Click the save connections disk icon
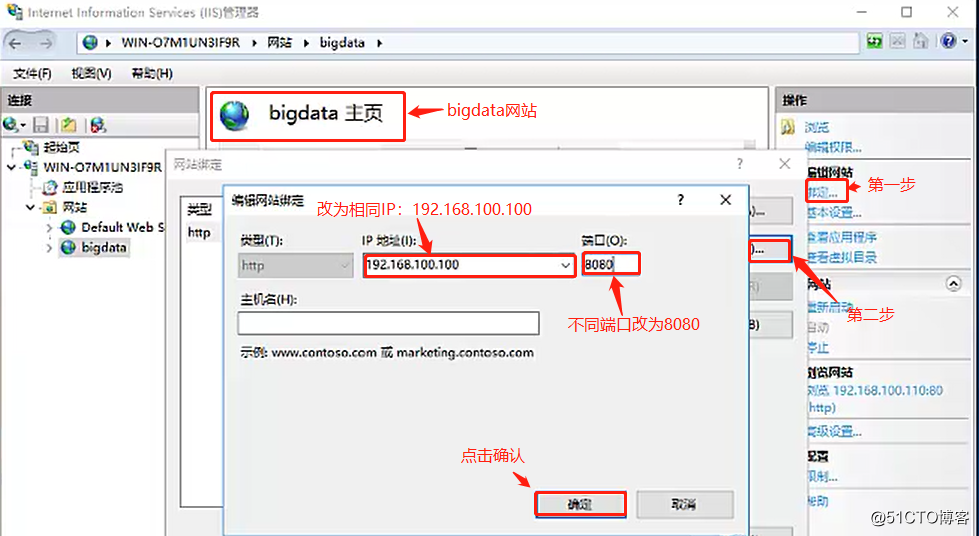Screen dimensions: 979x536 (x=41, y=124)
